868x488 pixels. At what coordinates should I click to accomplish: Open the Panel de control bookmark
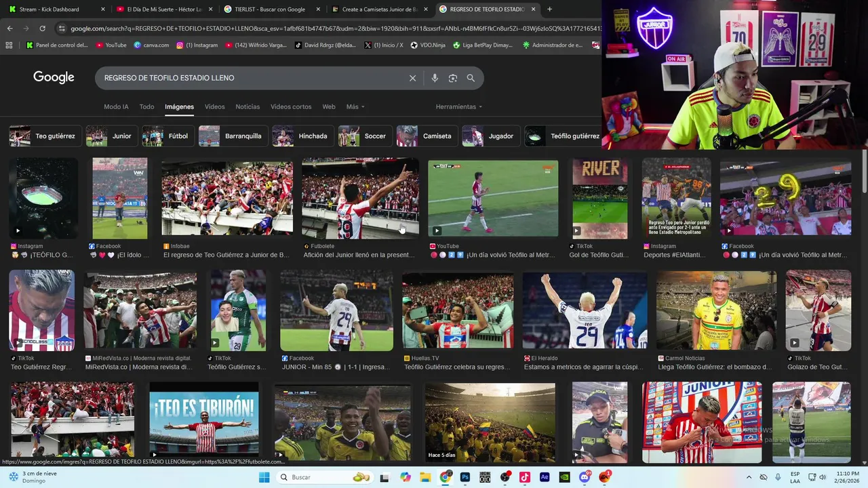(57, 45)
